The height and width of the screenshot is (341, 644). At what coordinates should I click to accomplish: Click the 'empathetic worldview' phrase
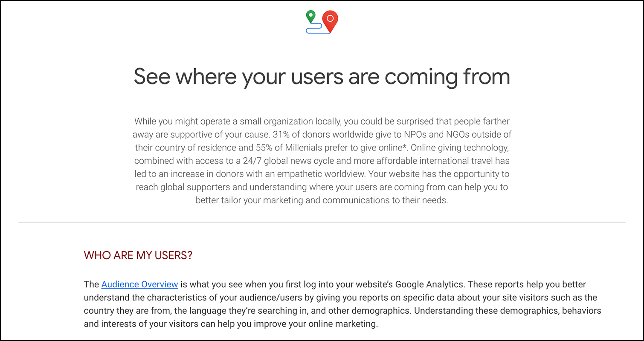click(321, 174)
